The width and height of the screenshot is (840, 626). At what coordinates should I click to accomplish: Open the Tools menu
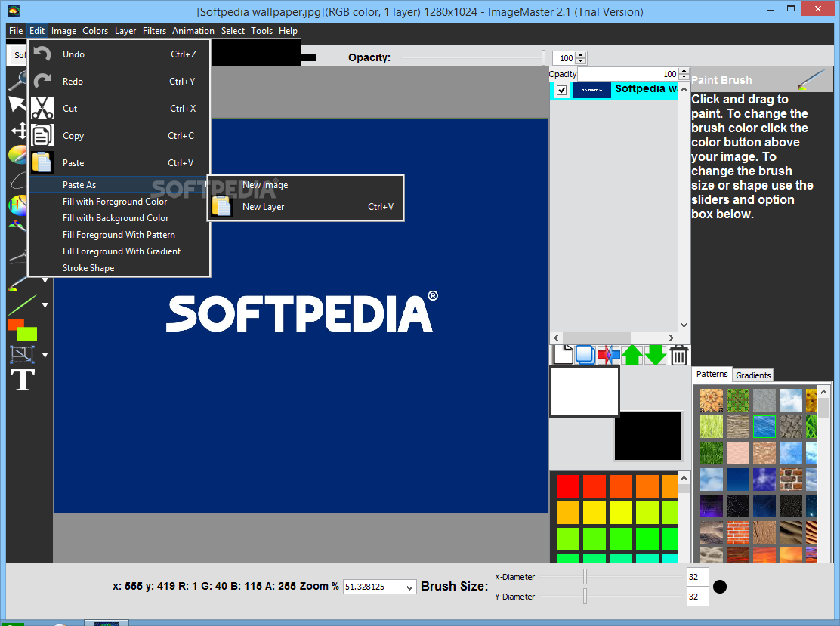tap(262, 31)
